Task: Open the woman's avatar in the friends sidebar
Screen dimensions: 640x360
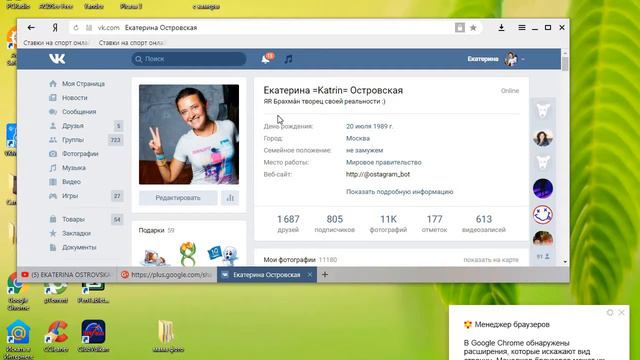Action: tap(543, 138)
